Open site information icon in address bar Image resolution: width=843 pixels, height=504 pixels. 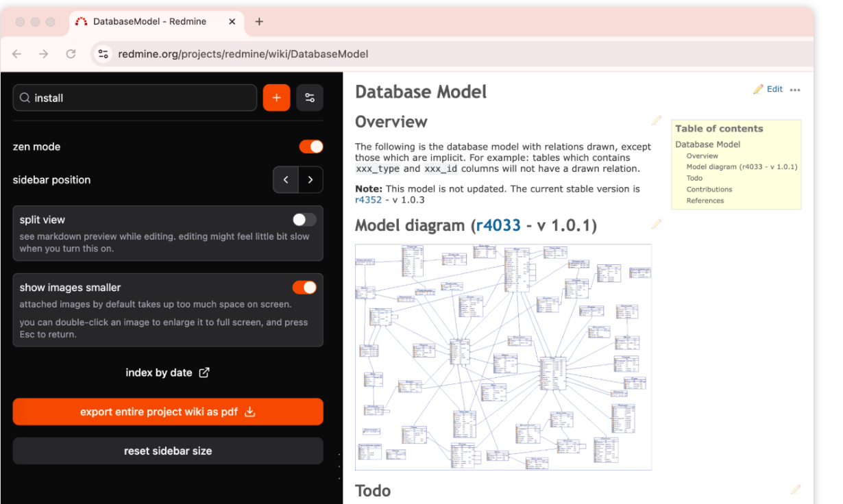(x=103, y=54)
